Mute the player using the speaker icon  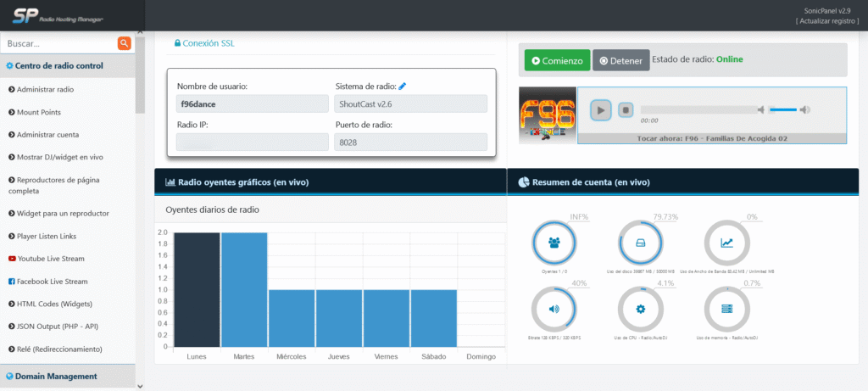(762, 109)
